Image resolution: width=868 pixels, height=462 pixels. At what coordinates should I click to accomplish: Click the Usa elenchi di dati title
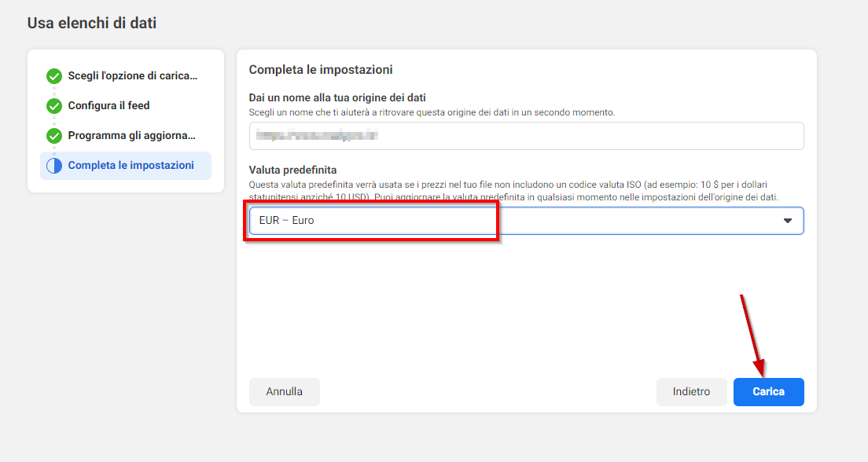[x=92, y=24]
